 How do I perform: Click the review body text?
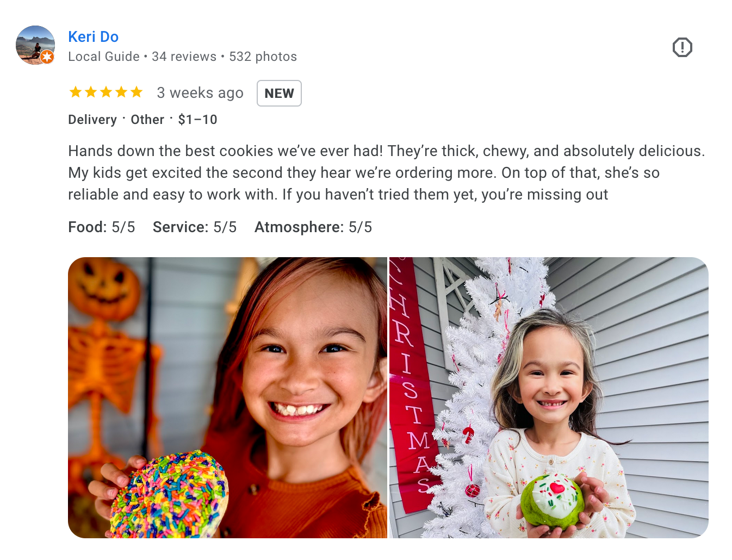pyautogui.click(x=387, y=173)
